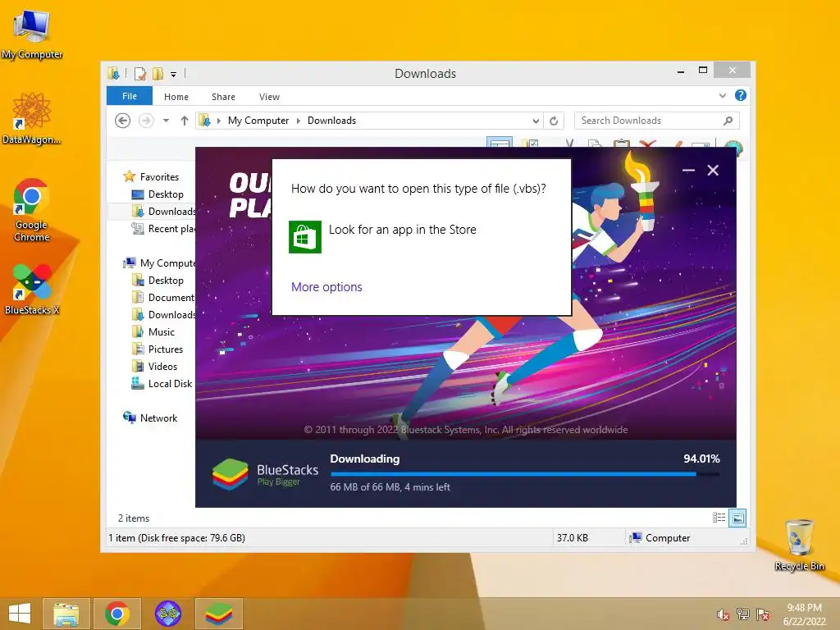Expand the ribbon chevron
This screenshot has height=630, width=840.
point(723,96)
